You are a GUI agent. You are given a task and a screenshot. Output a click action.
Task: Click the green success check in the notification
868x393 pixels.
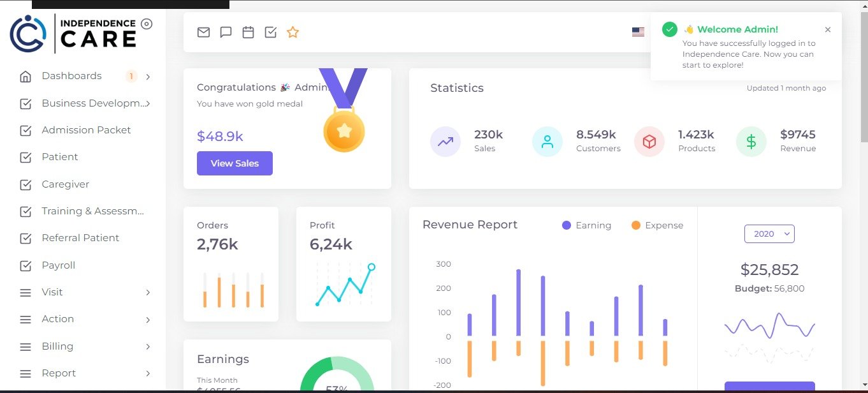coord(669,29)
